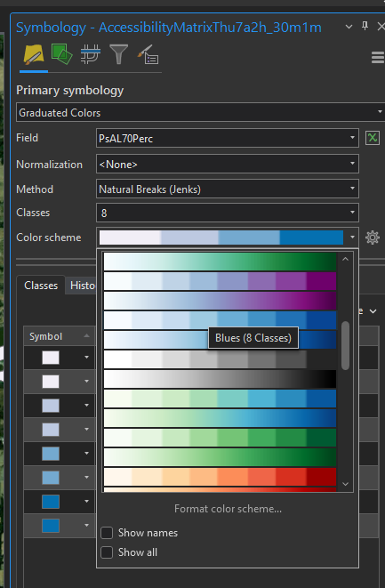Screen dimensions: 385x588
Task: Open expression builder next to Field
Action: (373, 138)
